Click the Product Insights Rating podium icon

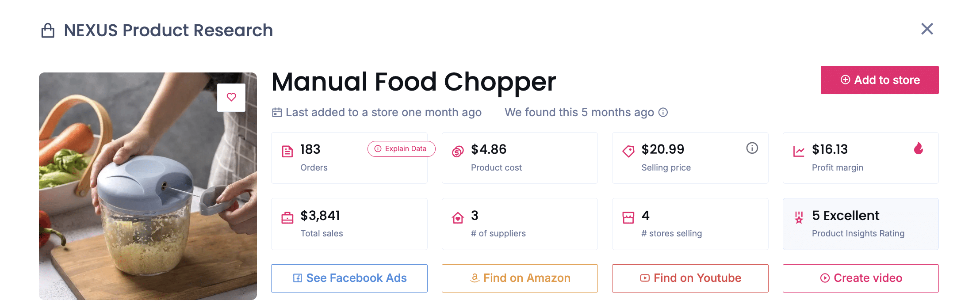pos(799,217)
